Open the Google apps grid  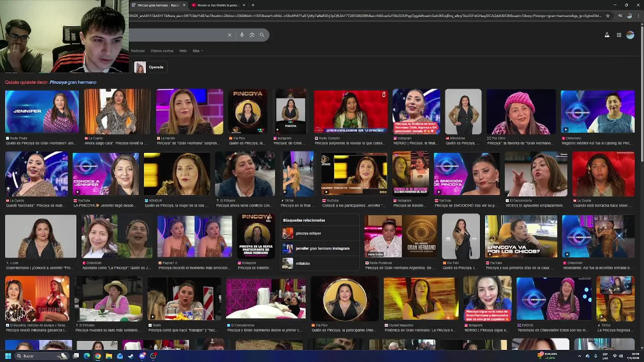(619, 35)
